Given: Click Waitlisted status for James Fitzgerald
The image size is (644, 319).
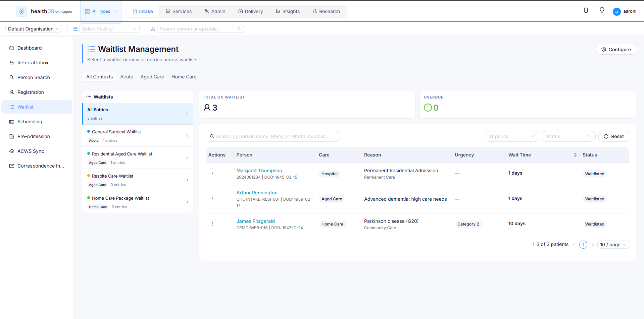Looking at the screenshot, I should (x=595, y=224).
